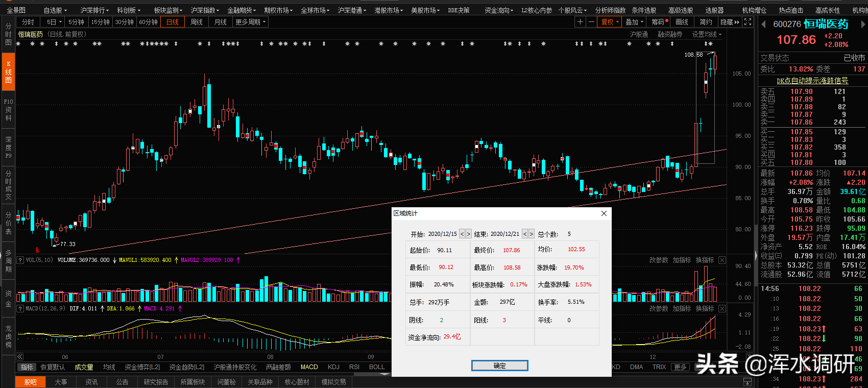
Task: Open help for the MACD indicator
Action: (x=20, y=308)
